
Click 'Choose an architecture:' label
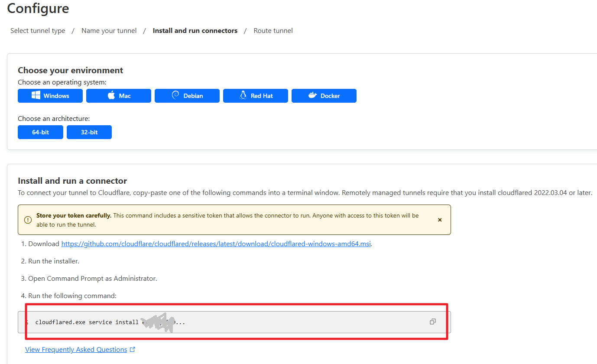tap(54, 118)
